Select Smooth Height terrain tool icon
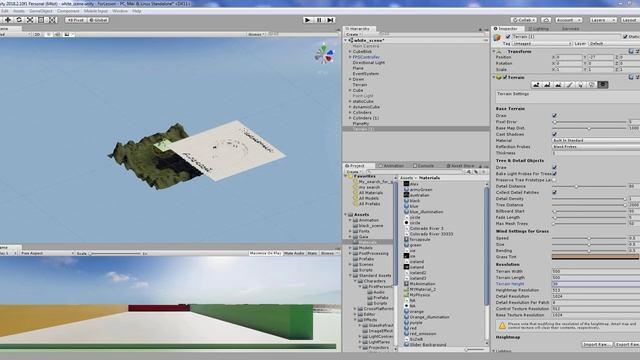The height and width of the screenshot is (360, 640). coord(558,84)
